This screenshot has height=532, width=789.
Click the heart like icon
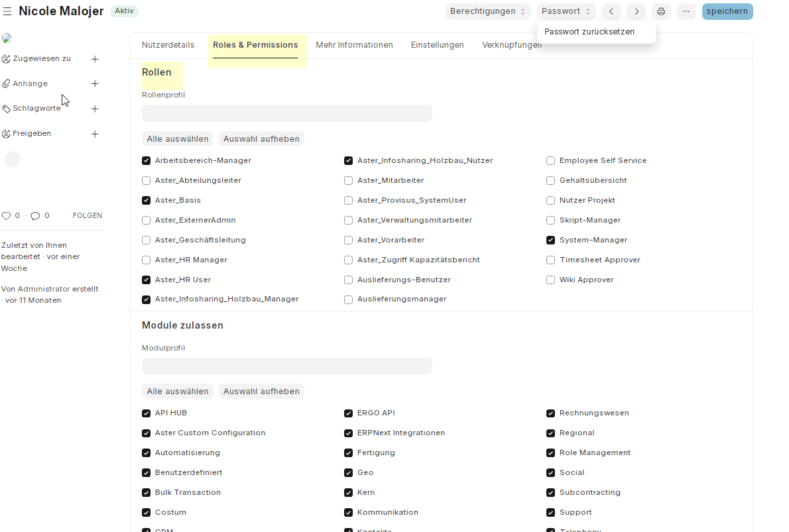coord(7,216)
